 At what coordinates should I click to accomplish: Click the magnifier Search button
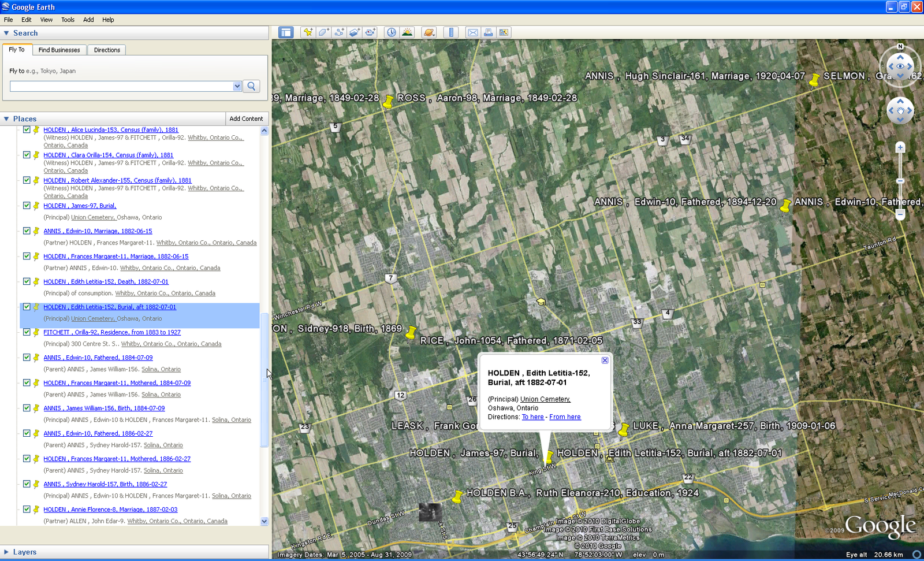coord(252,86)
